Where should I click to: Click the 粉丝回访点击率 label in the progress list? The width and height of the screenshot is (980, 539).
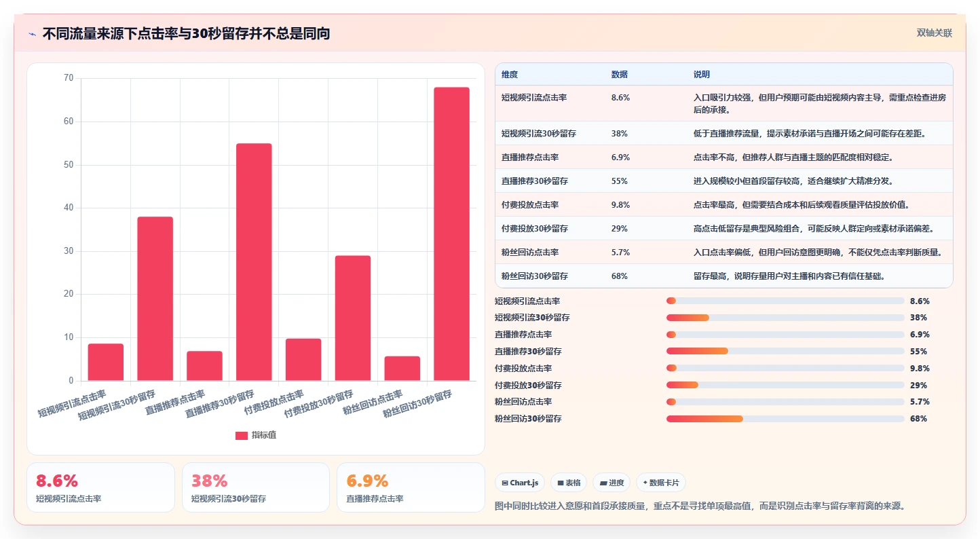point(523,402)
